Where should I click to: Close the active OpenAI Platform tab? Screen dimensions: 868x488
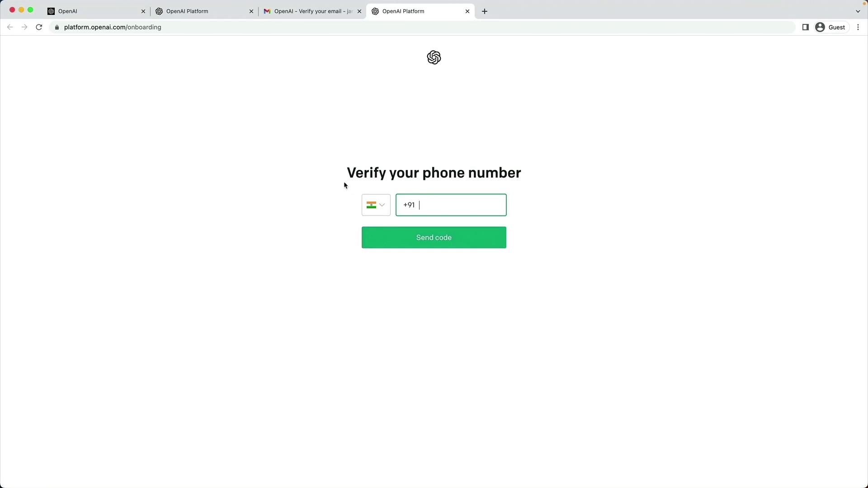click(x=467, y=11)
